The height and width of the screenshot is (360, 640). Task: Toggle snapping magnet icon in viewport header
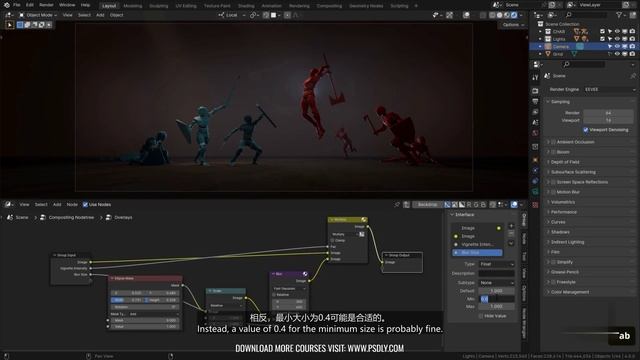(x=266, y=15)
